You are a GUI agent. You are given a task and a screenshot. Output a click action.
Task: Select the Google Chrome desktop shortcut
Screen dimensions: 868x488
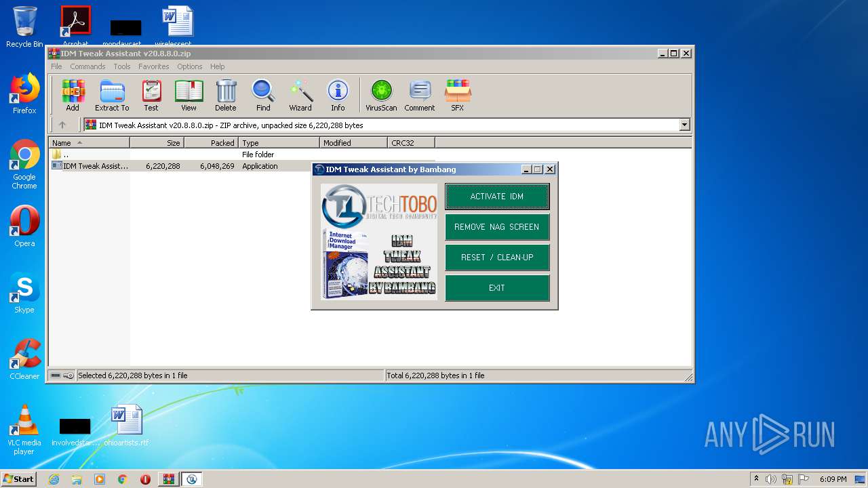point(24,164)
